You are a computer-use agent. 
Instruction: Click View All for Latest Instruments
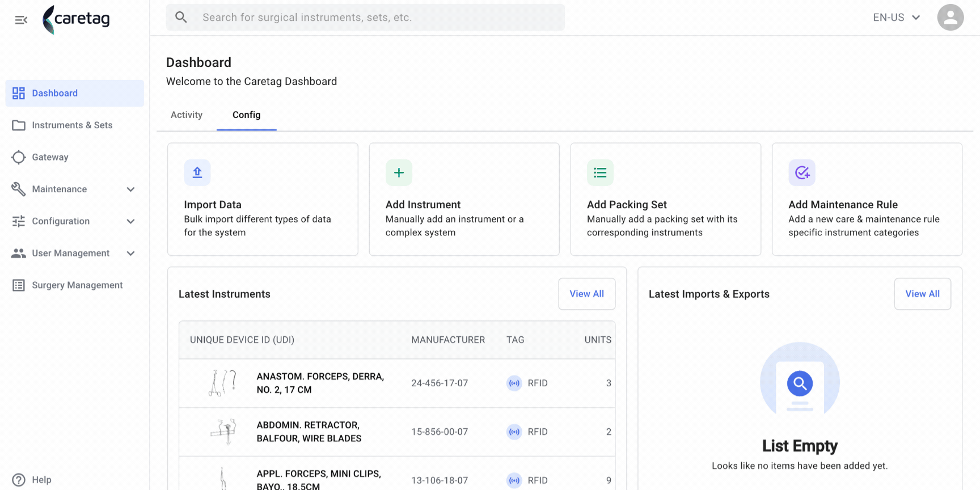point(587,294)
